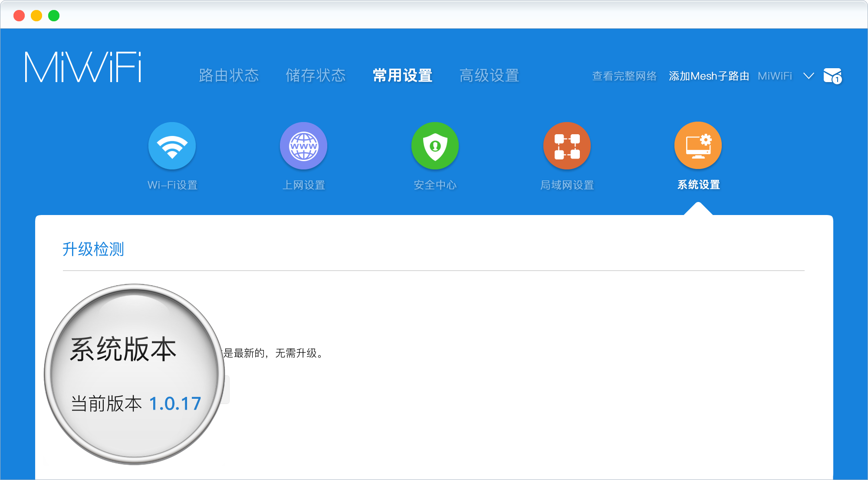
Task: Click the 查看完整网络 link
Action: coord(624,76)
